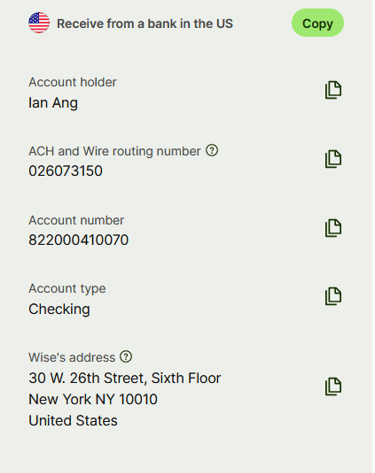Click the Account holder label

click(72, 82)
